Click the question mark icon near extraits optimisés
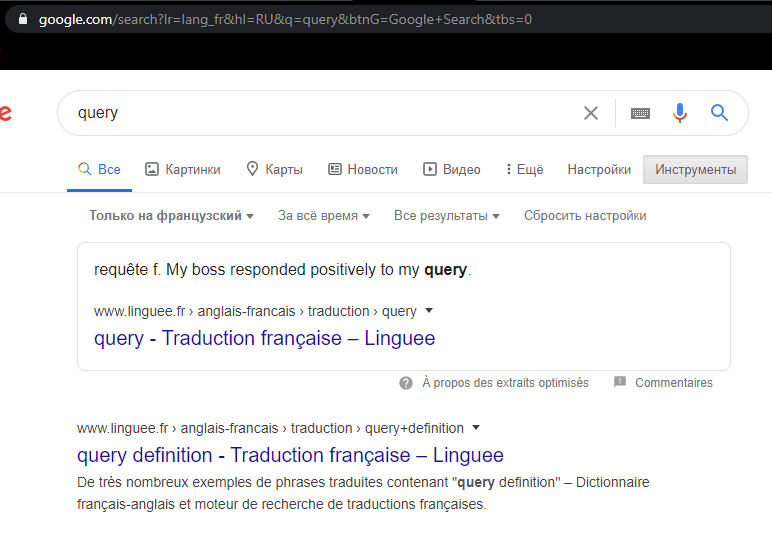Image resolution: width=772 pixels, height=547 pixels. click(x=406, y=383)
